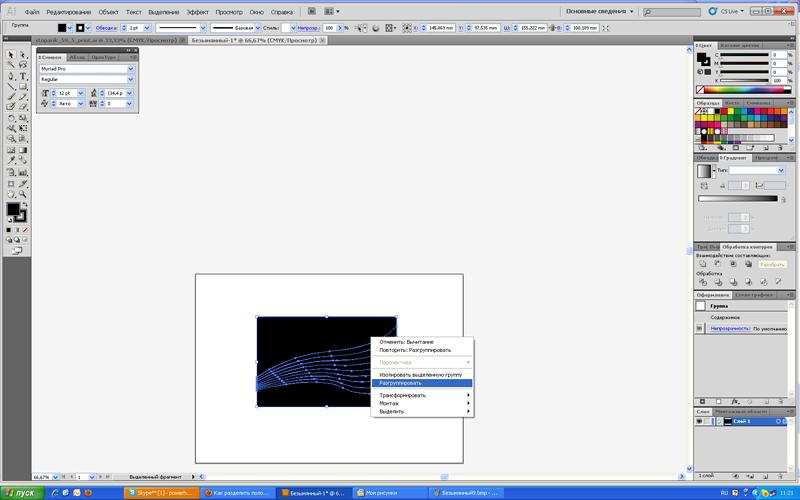800x500 pixels.
Task: Click Reverse Gradient icon in Gradient panel
Action: click(x=704, y=186)
